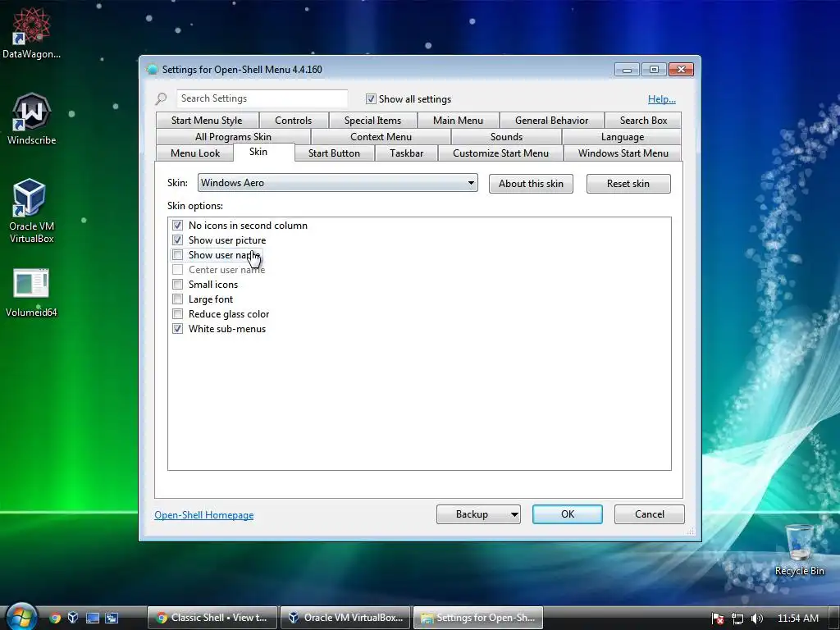Select the Windscribe desktop icon
The image size is (840, 630).
coord(31,119)
